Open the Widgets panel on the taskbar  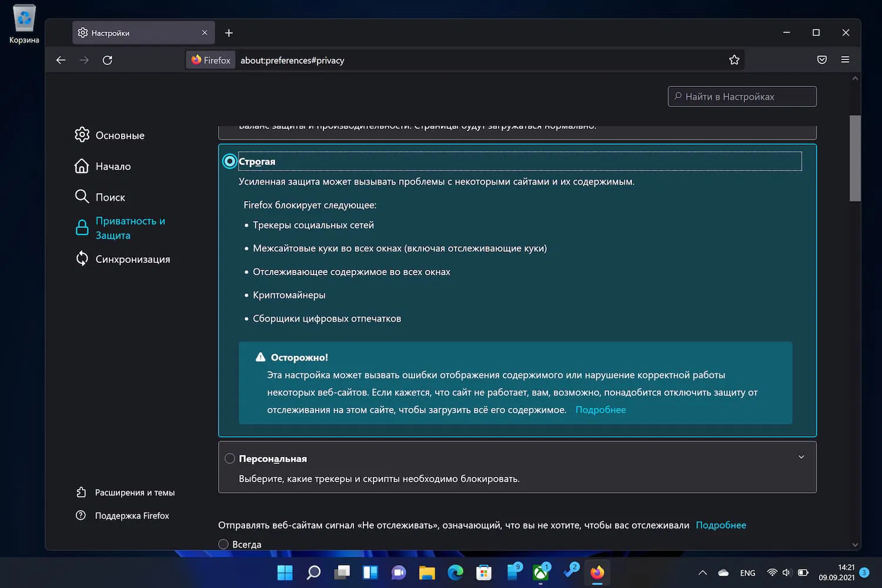pos(370,573)
